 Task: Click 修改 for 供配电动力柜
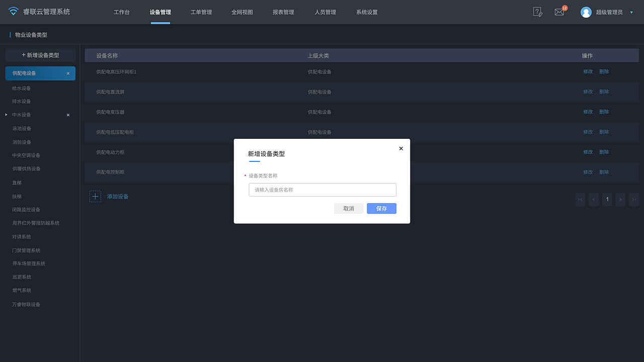pyautogui.click(x=588, y=152)
